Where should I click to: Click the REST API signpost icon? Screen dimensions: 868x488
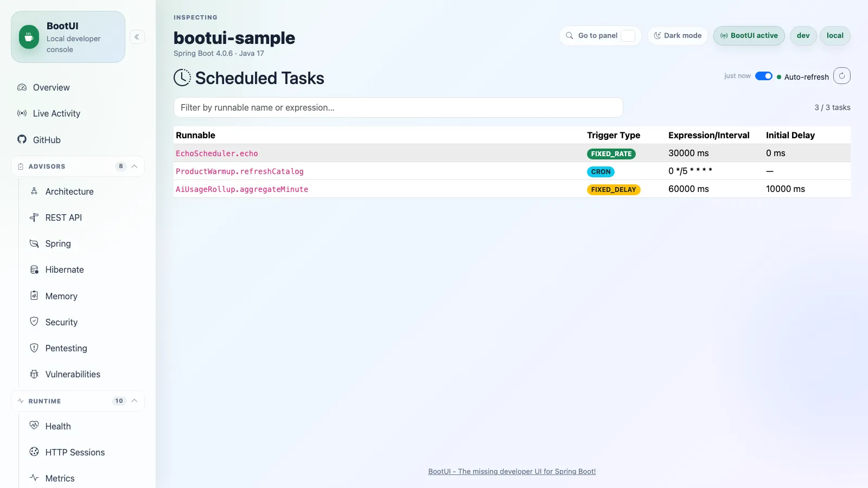(x=34, y=217)
